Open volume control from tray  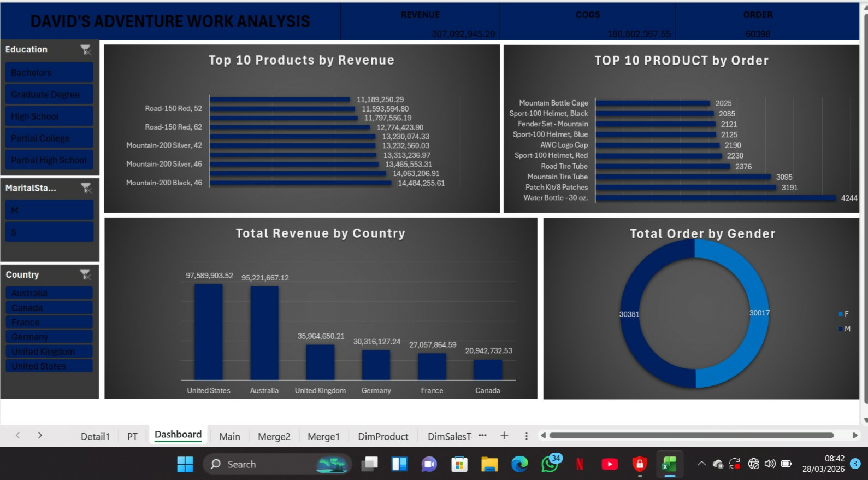click(x=770, y=464)
